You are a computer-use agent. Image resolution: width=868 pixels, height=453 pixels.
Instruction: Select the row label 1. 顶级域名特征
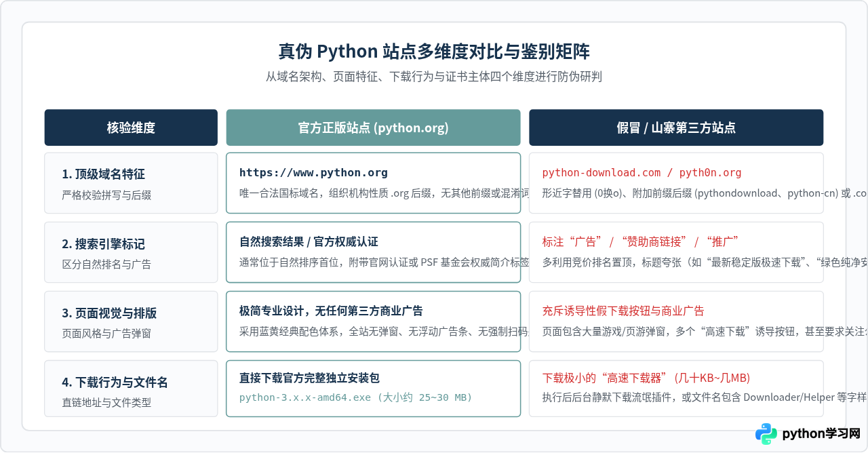tap(103, 174)
